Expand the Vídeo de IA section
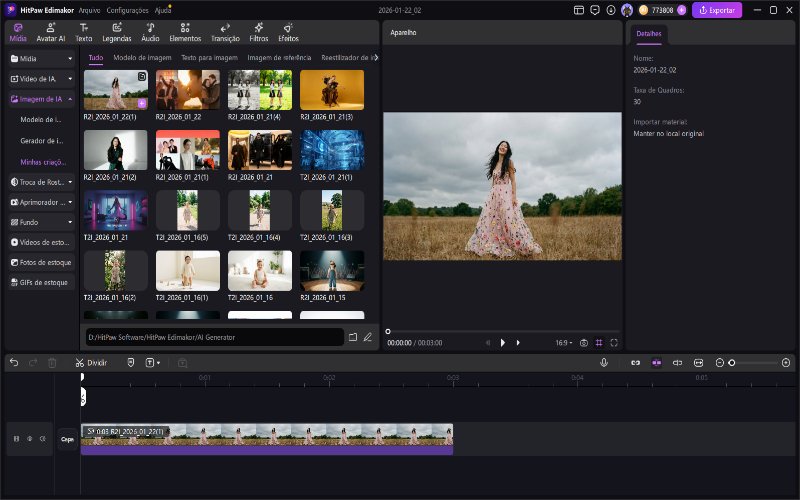Viewport: 800px width, 500px height. tap(41, 78)
